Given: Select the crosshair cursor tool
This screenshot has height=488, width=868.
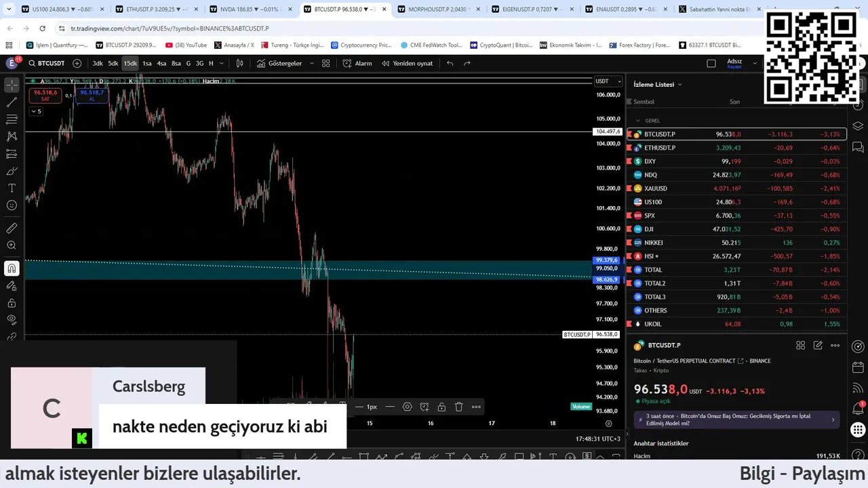Looking at the screenshot, I should click(12, 85).
